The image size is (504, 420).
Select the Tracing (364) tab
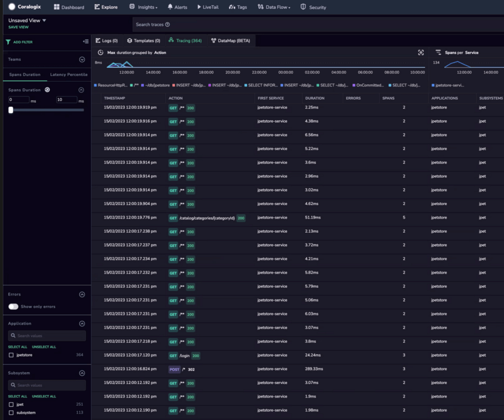pyautogui.click(x=185, y=41)
